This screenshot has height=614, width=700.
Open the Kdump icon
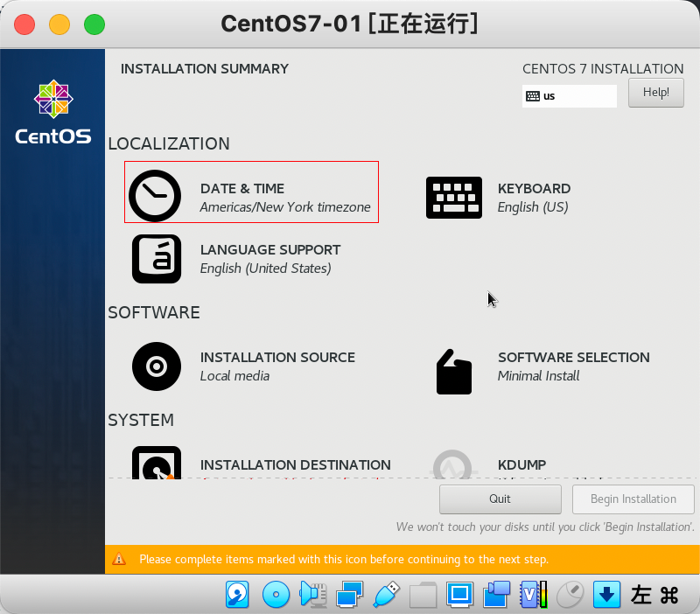[452, 464]
